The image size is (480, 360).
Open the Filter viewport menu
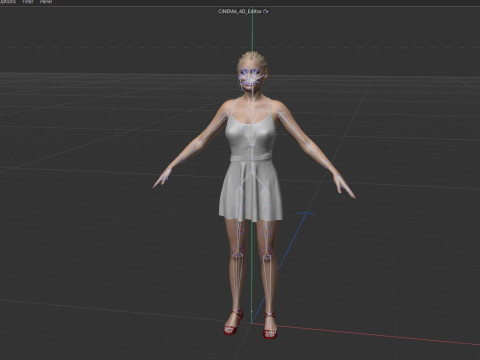pos(28,2)
